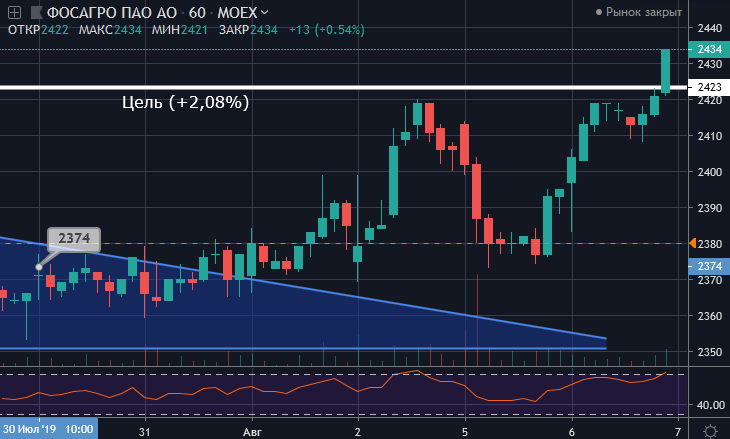Click the 31 date on time axis

[x=145, y=432]
